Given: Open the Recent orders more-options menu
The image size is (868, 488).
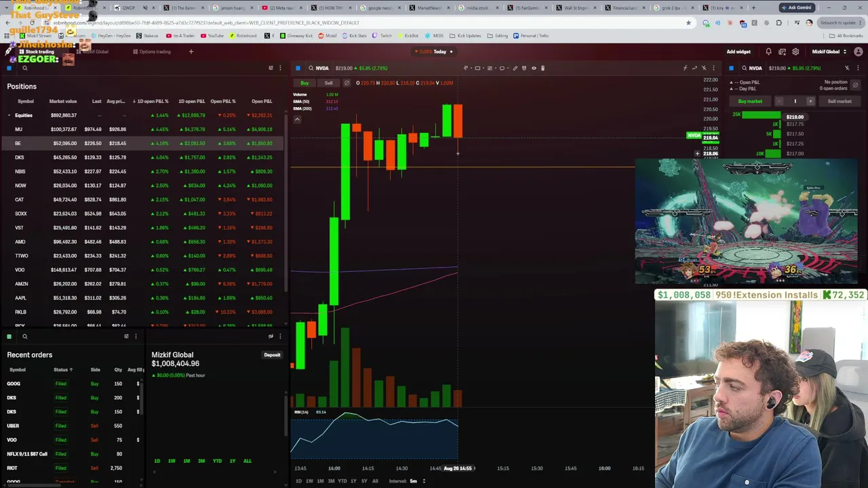Looking at the screenshot, I should click(136, 336).
